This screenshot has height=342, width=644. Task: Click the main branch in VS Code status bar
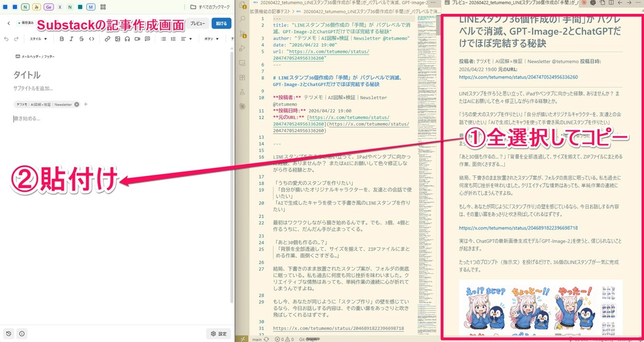pos(257,339)
